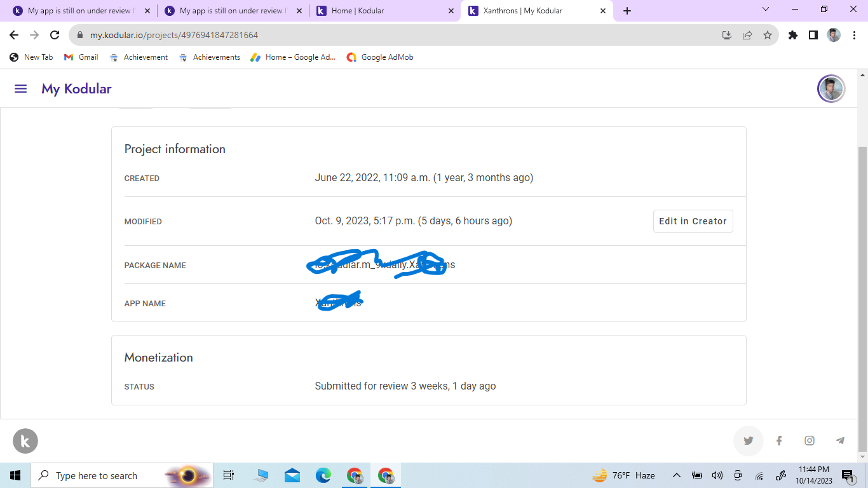Open the Achievements bookmark

210,57
